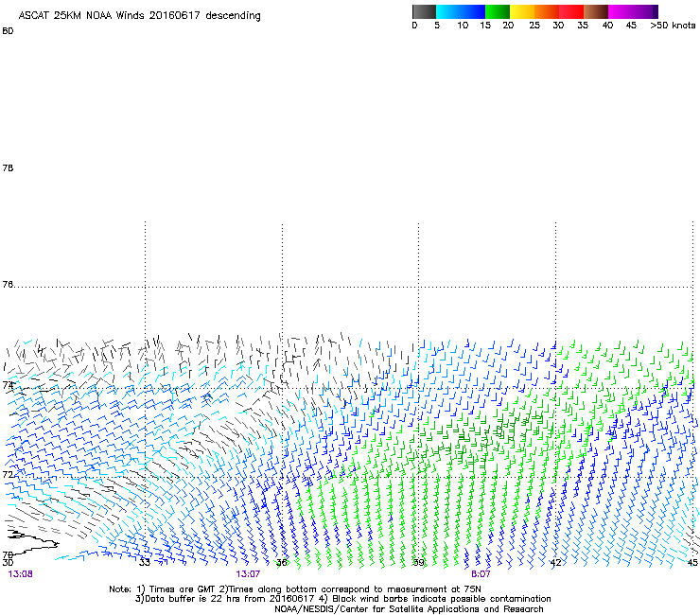
Task: Click the green 15-20 knots color segment
Action: tap(498, 11)
